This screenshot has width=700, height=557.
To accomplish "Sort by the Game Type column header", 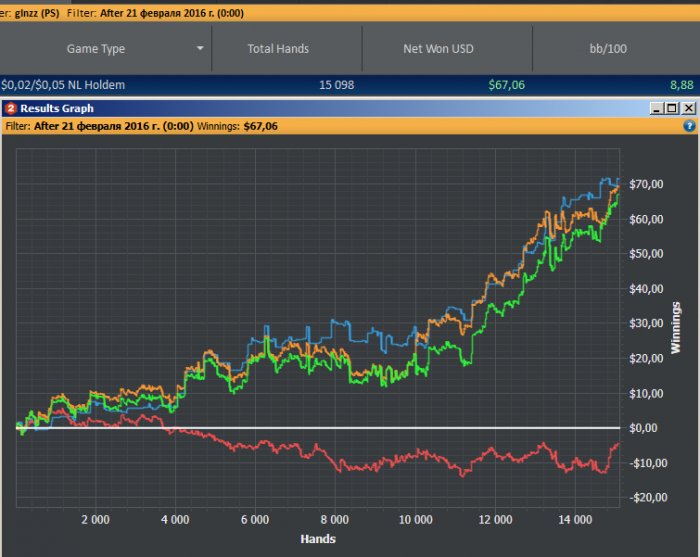I will [x=96, y=48].
